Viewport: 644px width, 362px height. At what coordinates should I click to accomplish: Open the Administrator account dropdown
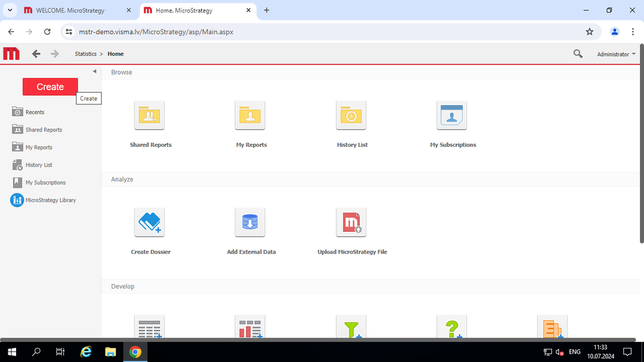point(616,54)
